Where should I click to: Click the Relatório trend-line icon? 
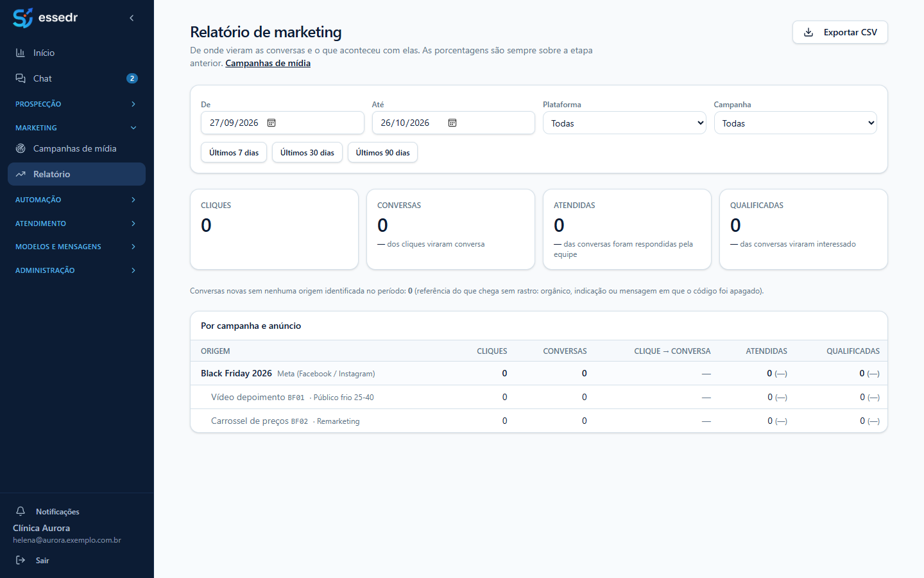(21, 174)
